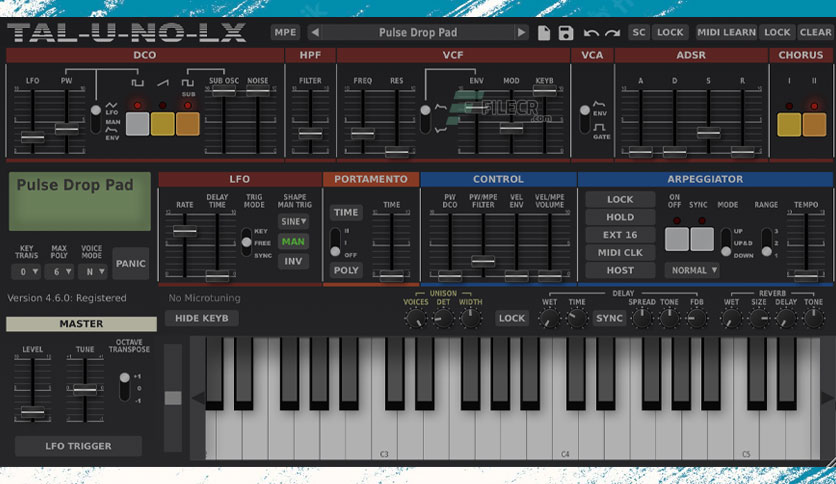Screen dimensions: 836x484
Task: Click the LFO MAN trigger button
Action: click(x=293, y=241)
